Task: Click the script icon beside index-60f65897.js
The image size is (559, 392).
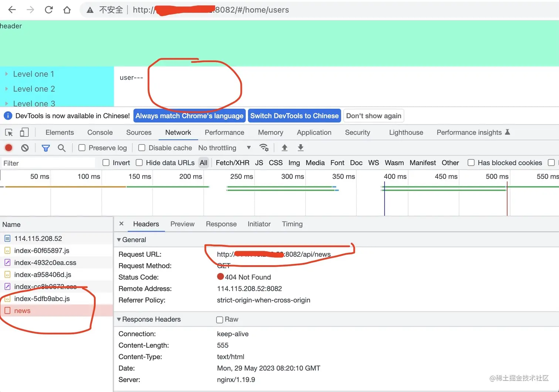Action: click(7, 250)
